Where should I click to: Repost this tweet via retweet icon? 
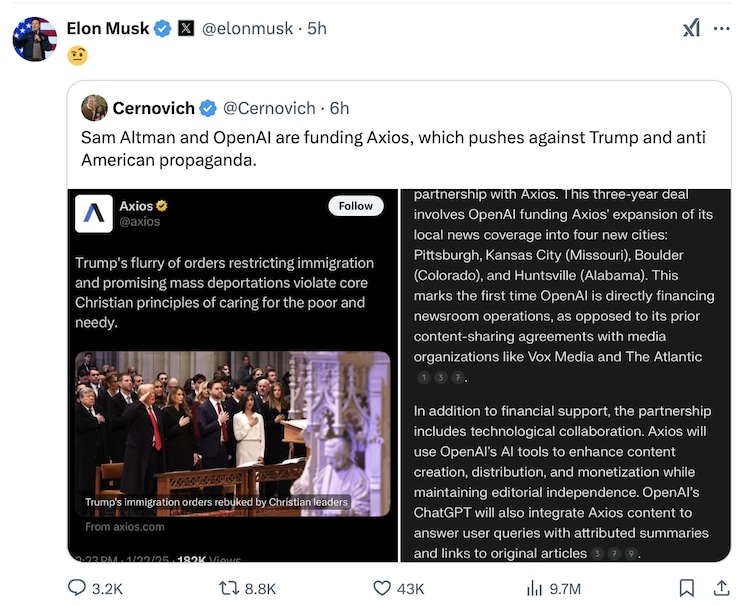pos(229,588)
